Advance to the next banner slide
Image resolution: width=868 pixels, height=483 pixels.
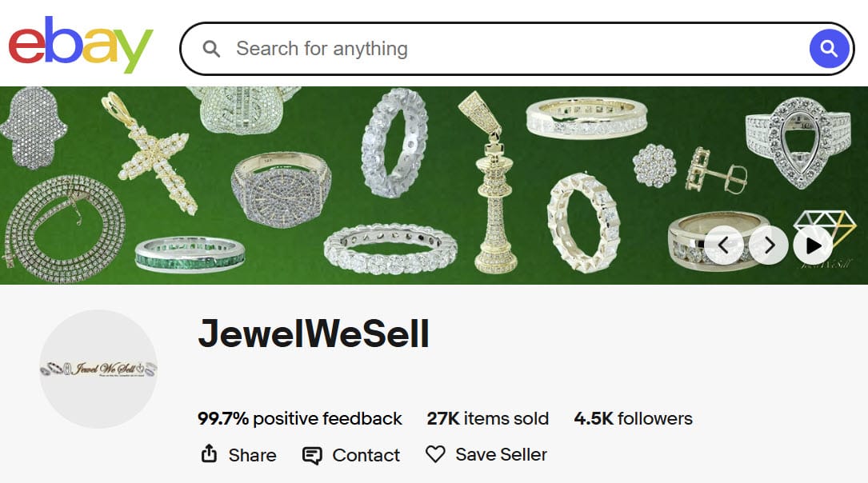(769, 245)
